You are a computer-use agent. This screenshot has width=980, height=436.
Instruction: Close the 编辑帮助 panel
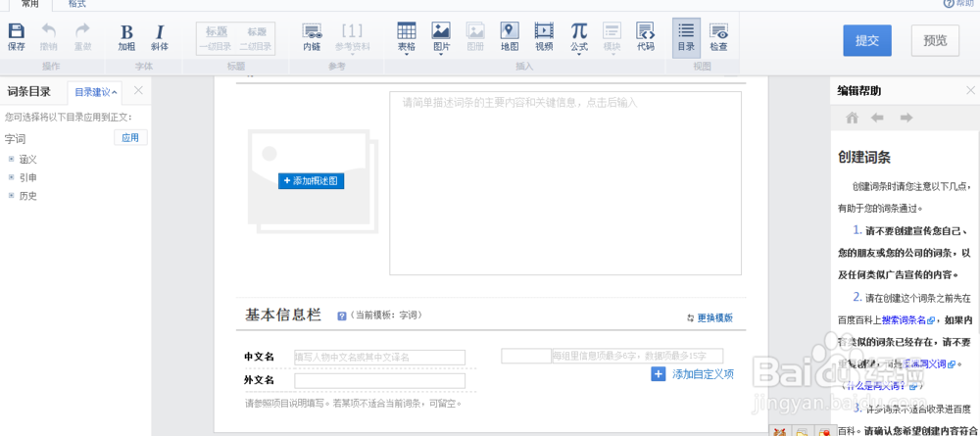pos(970,90)
